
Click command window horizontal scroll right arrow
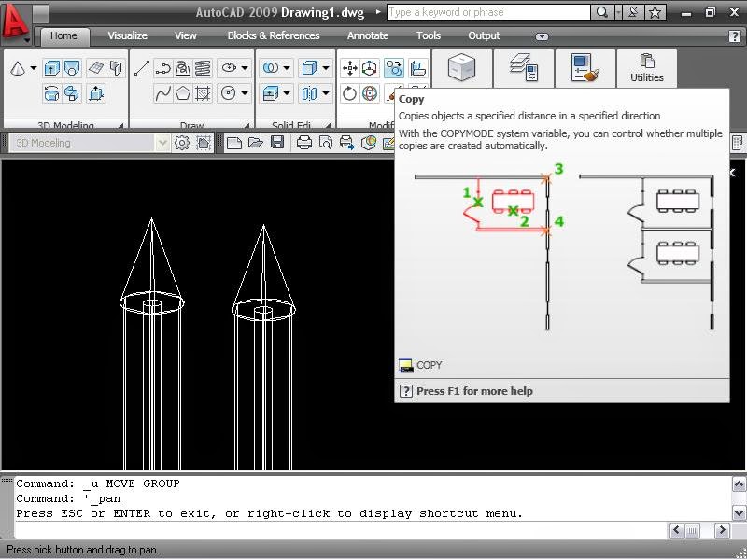tap(722, 530)
